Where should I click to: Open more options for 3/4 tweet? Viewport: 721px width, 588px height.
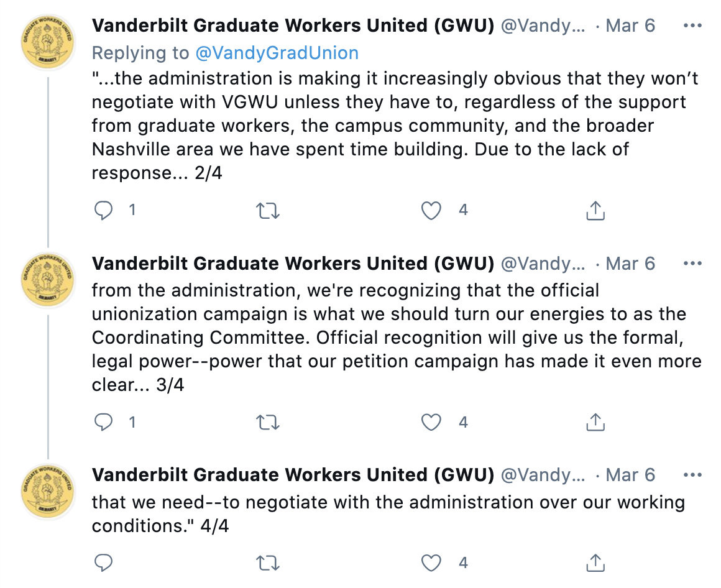(692, 264)
